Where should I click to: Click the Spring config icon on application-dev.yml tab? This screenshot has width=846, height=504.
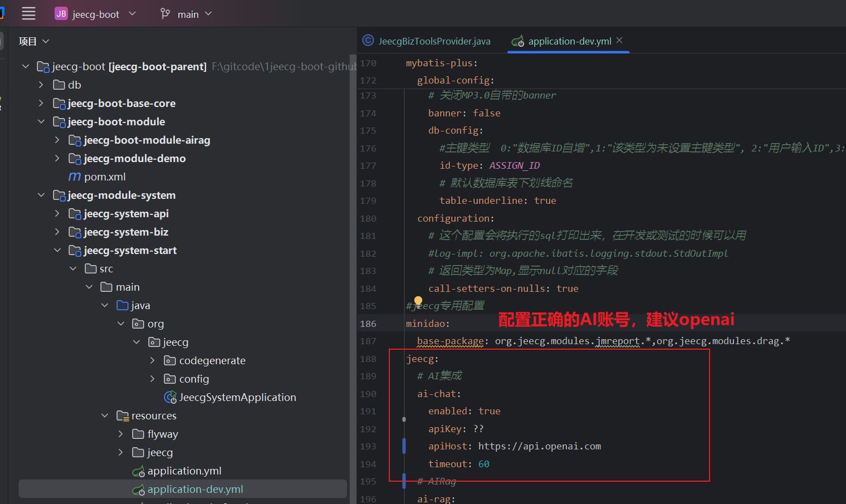click(x=518, y=41)
